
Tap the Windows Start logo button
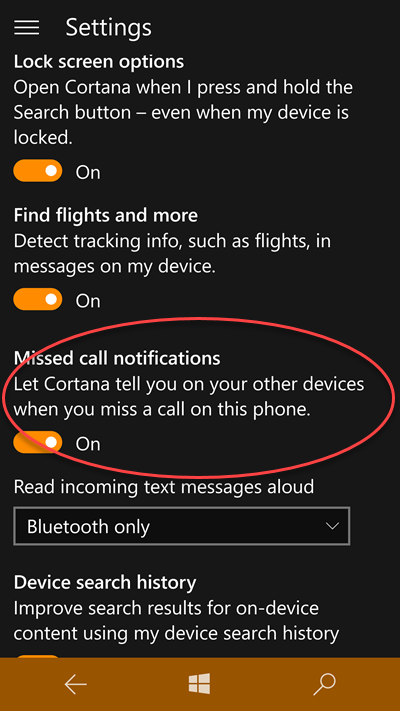tap(200, 684)
